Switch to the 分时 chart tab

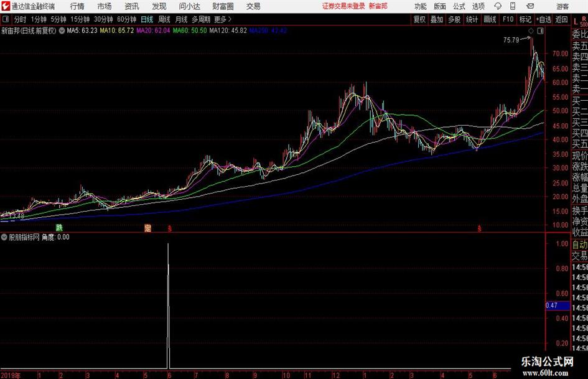coord(20,19)
